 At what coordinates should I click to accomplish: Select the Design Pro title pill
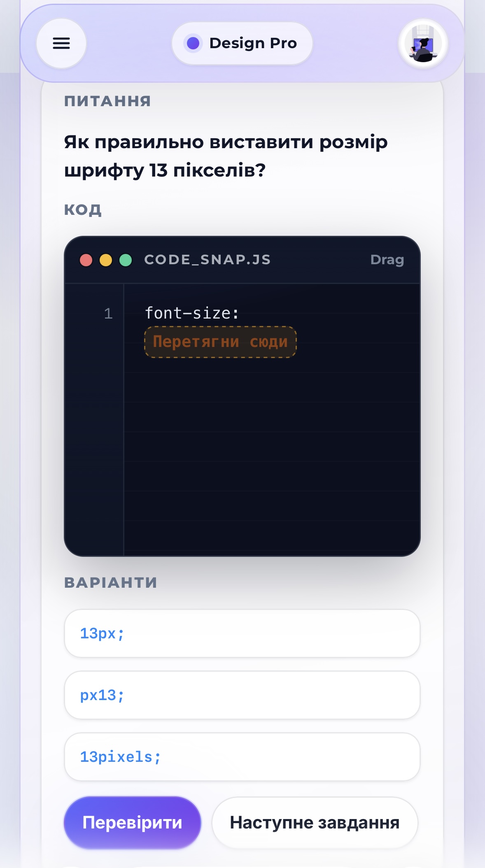point(242,43)
